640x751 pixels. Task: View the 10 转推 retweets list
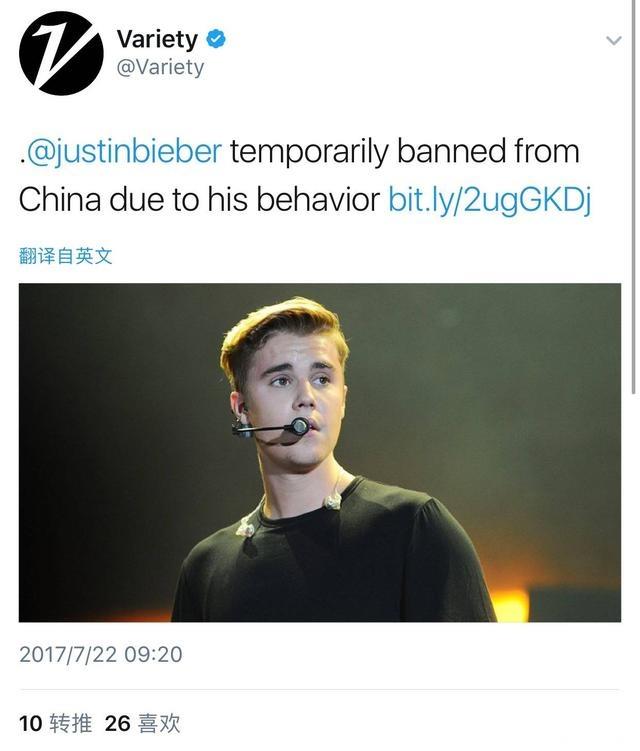[x=55, y=723]
